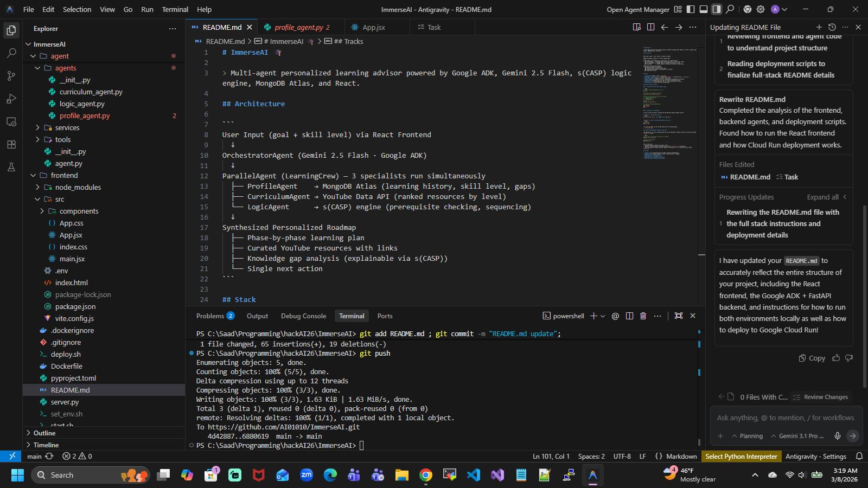This screenshot has height=488, width=868.
Task: Open the Planning mode dropdown
Action: point(748,436)
